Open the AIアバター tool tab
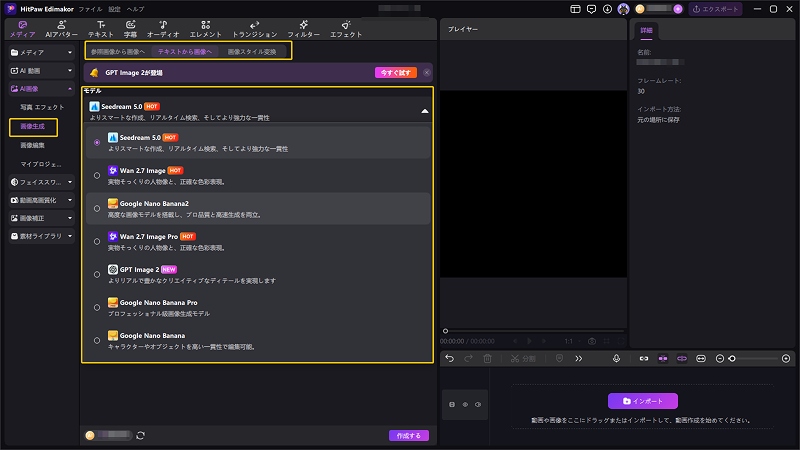Screen dimensions: 800x450 pyautogui.click(x=61, y=29)
